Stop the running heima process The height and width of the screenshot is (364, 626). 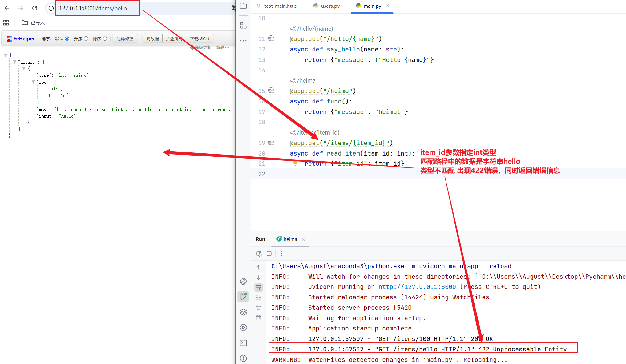(269, 253)
